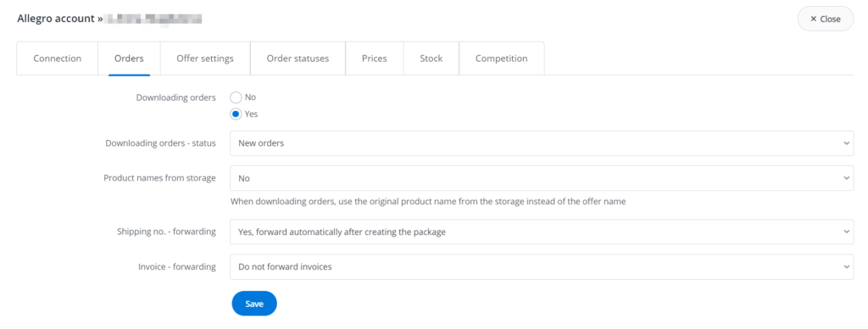Expand Product names from storage dropdown

click(542, 178)
